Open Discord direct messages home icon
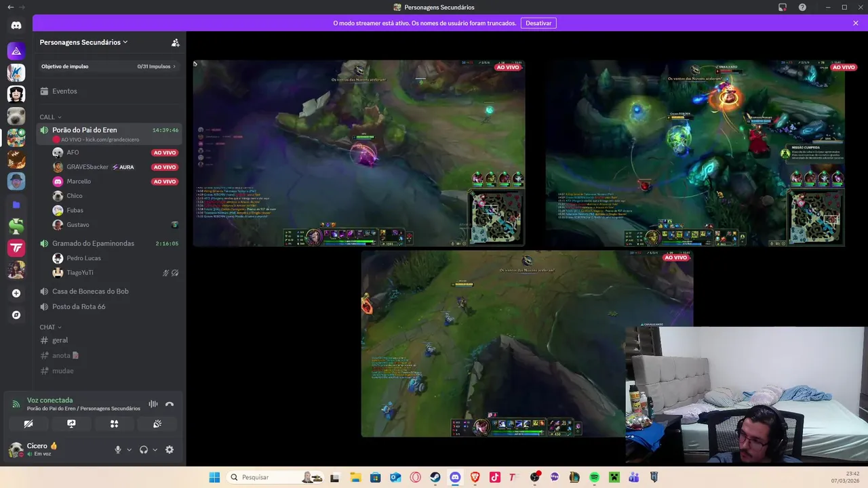This screenshot has width=868, height=488. [16, 26]
